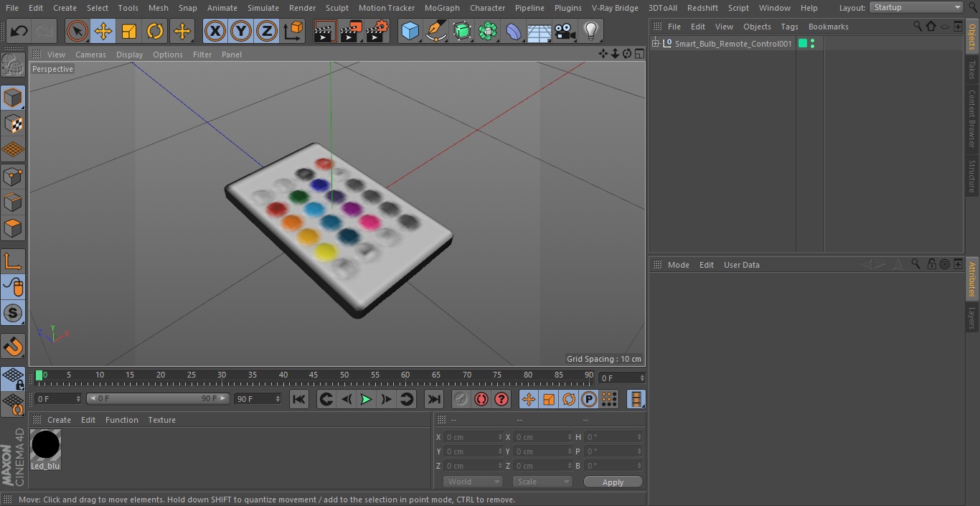Toggle Y-axis lock button
Screen dimensions: 980x506
[241, 31]
